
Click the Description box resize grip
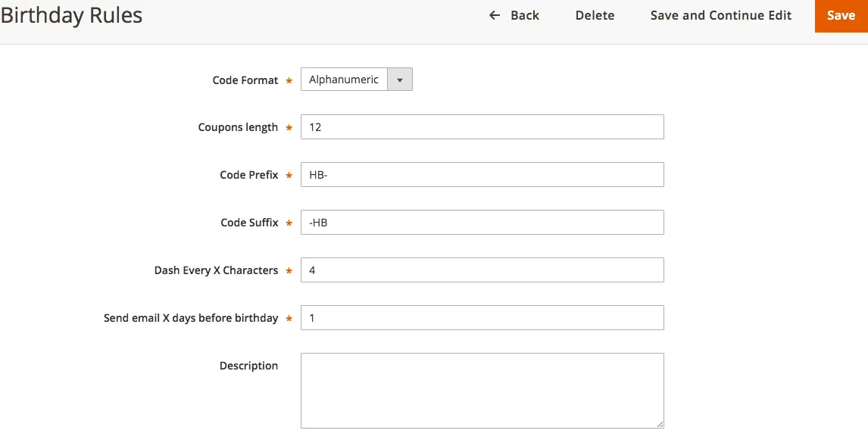tap(659, 424)
